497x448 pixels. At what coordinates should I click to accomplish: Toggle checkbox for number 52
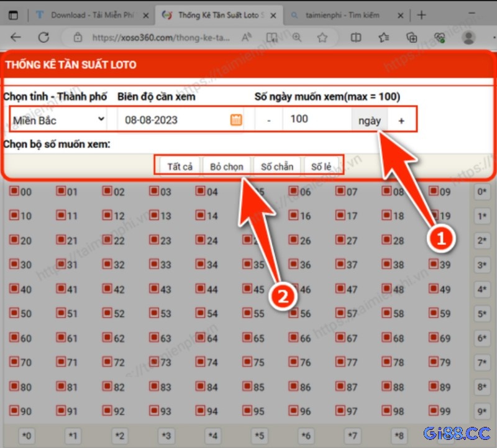coord(107,313)
